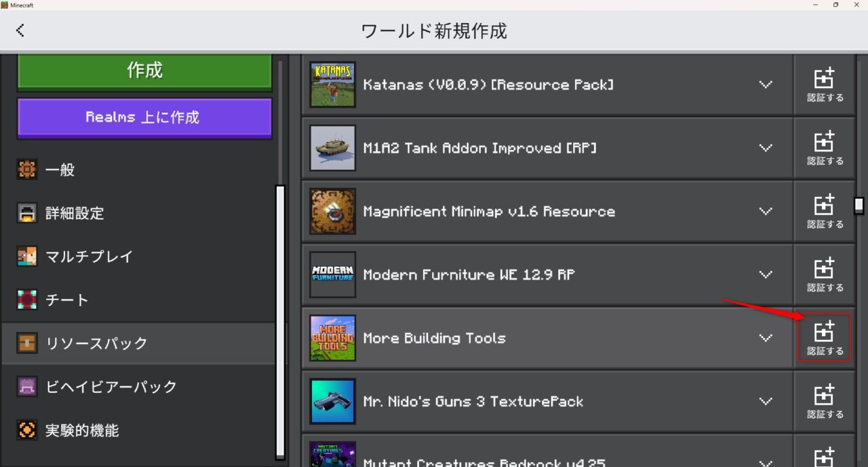868x467 pixels.
Task: Click the More Building Tools title text
Action: pyautogui.click(x=435, y=338)
